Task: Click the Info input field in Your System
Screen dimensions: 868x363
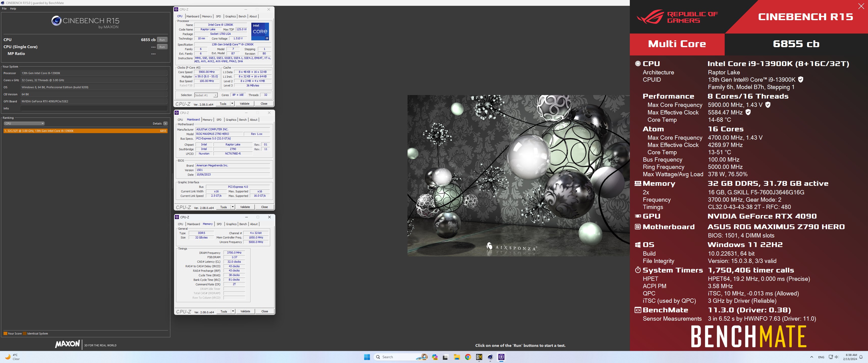Action: (94, 108)
